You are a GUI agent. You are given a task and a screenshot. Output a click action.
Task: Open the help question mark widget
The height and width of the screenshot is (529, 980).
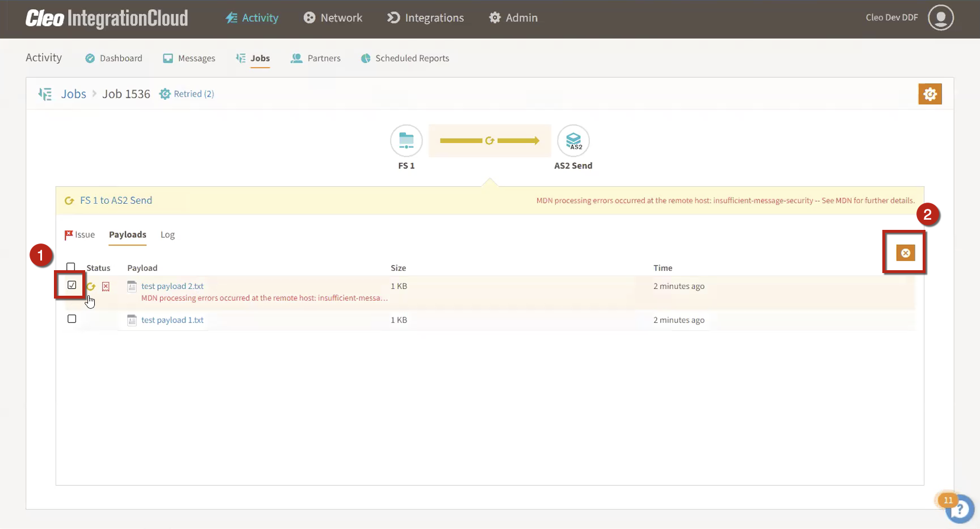[x=960, y=509]
